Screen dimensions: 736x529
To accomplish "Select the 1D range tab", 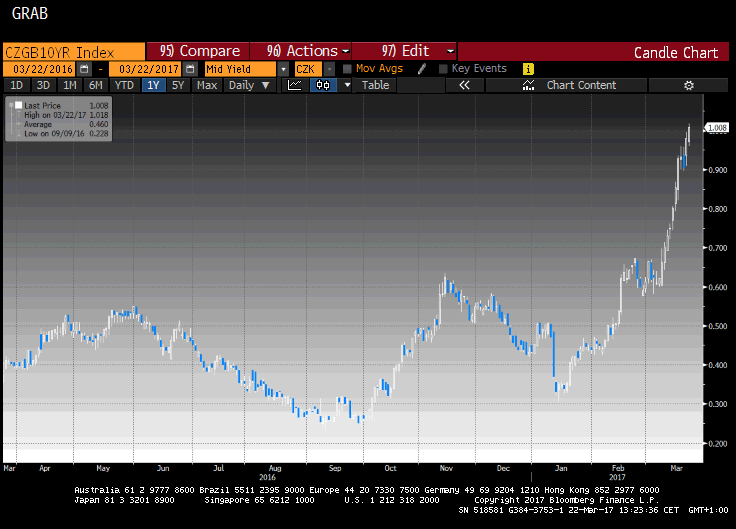I will (x=16, y=85).
